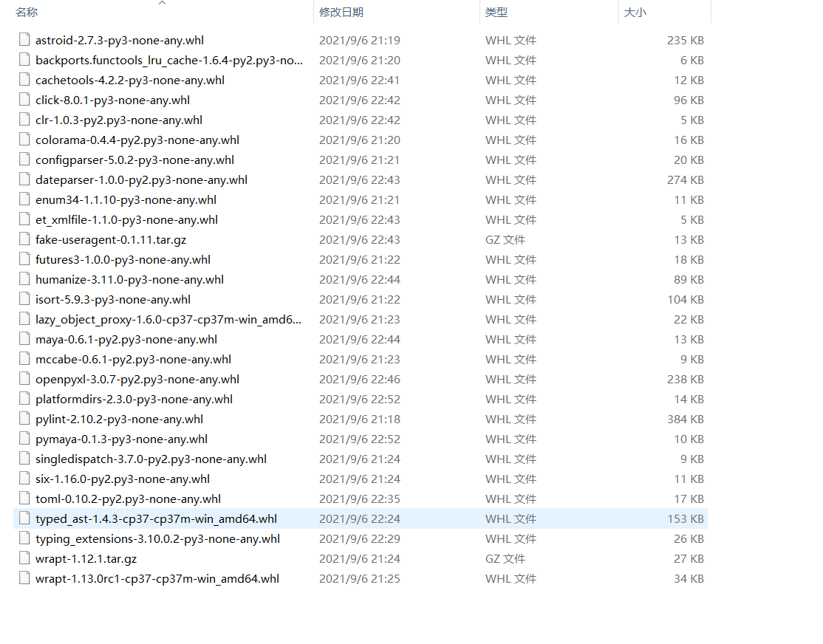The width and height of the screenshot is (823, 644).
Task: Select maya-0.6.1-py2.py3-none-any.whl file name
Action: click(126, 340)
